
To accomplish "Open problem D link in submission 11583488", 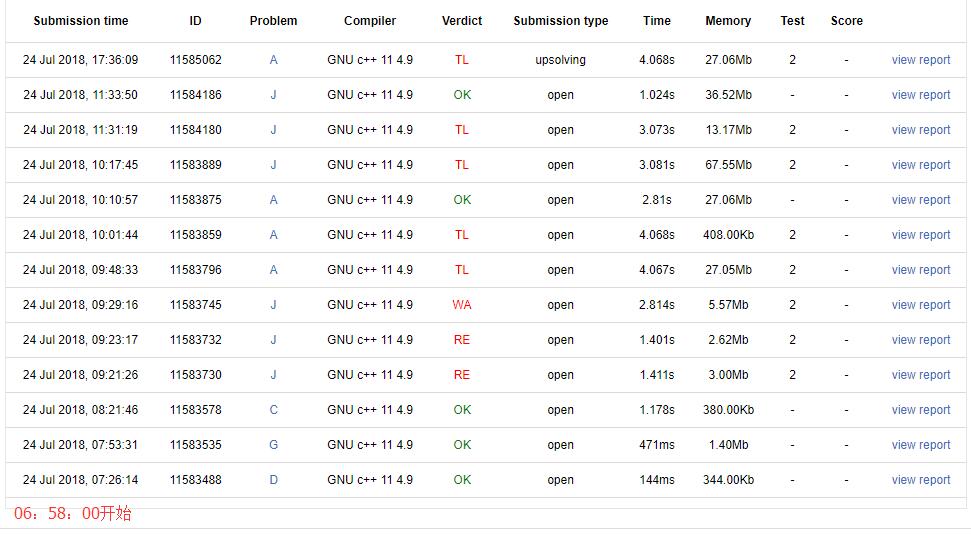I will [x=273, y=480].
